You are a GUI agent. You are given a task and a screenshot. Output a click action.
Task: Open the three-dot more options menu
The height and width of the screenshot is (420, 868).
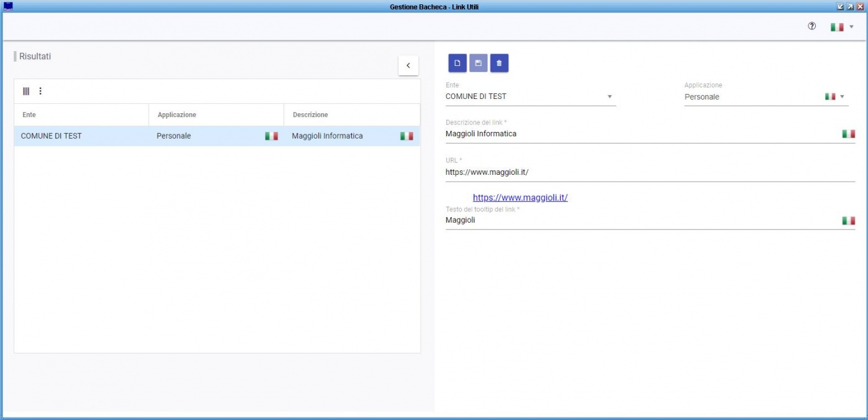click(x=40, y=91)
